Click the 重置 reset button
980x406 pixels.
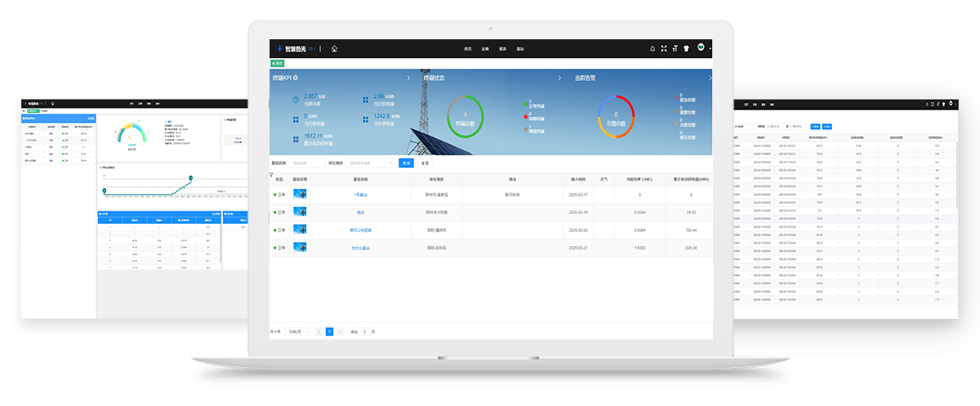pyautogui.click(x=425, y=163)
